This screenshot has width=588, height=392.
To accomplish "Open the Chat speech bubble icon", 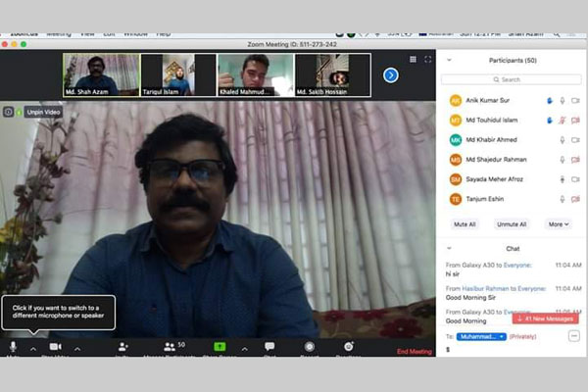I will (x=269, y=346).
